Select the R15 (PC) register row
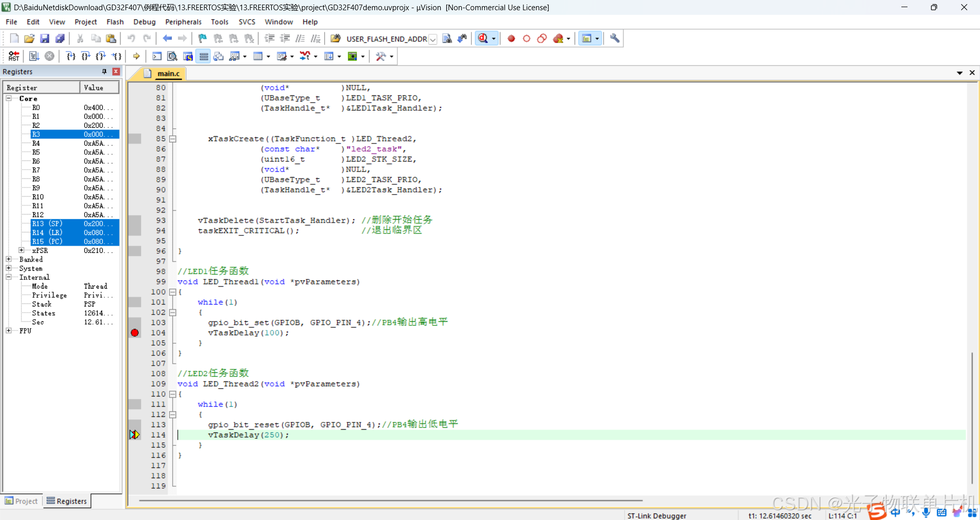 click(x=75, y=241)
